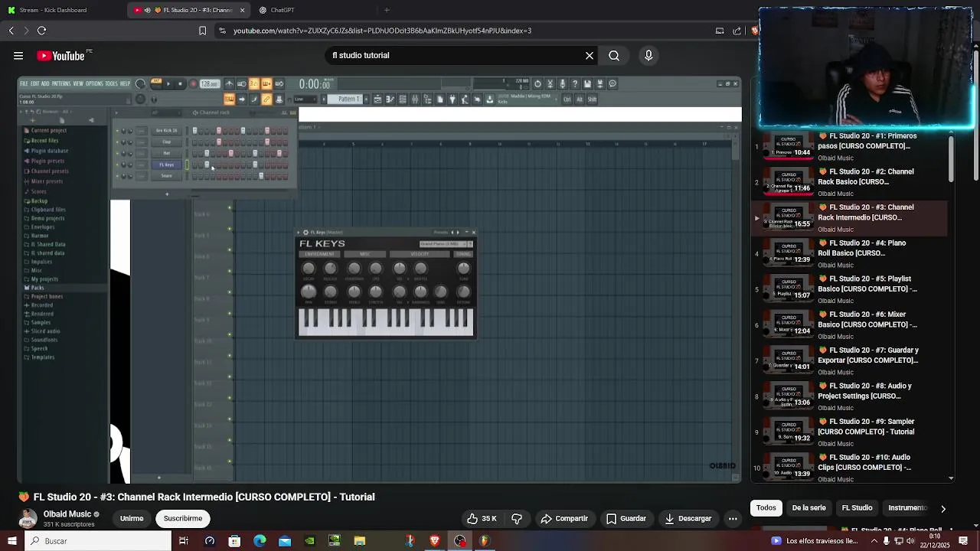
Task: Open the snap 'Line' dropdown
Action: point(305,99)
